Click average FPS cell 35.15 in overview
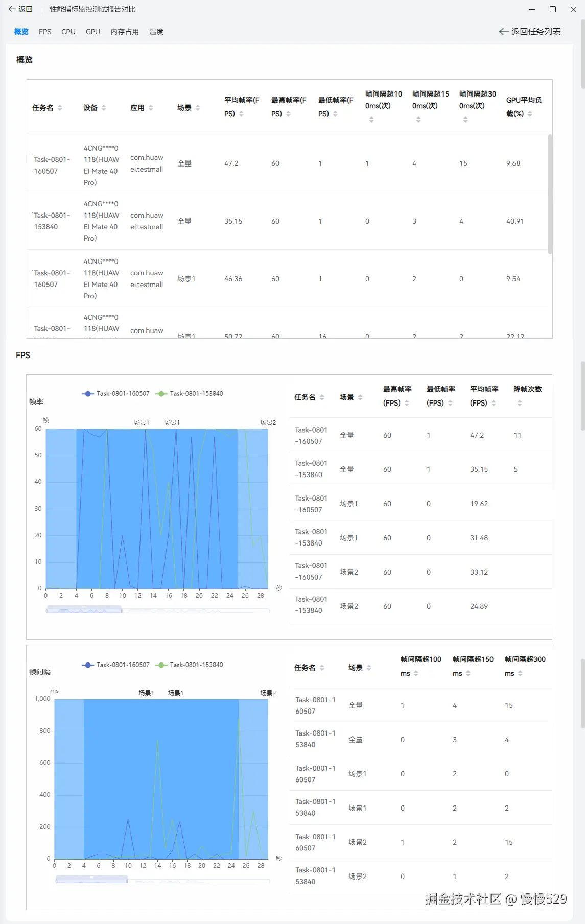Image resolution: width=585 pixels, height=924 pixels. click(233, 221)
